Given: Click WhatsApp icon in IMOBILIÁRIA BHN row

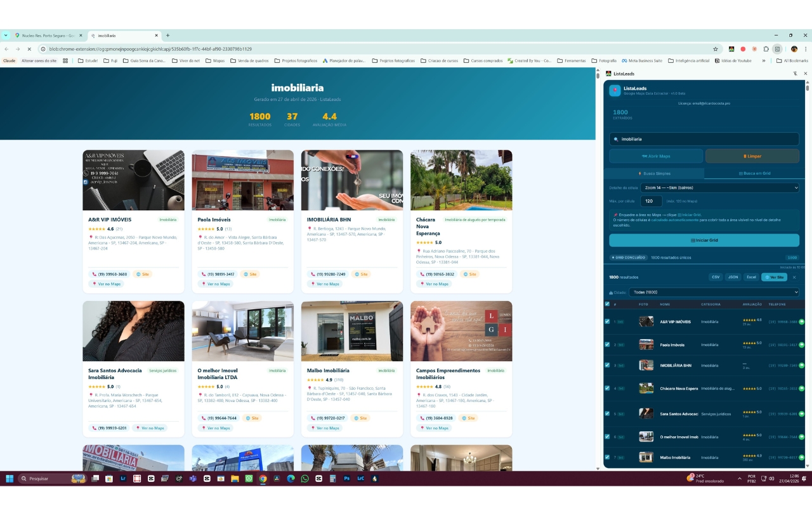Looking at the screenshot, I should tap(801, 366).
